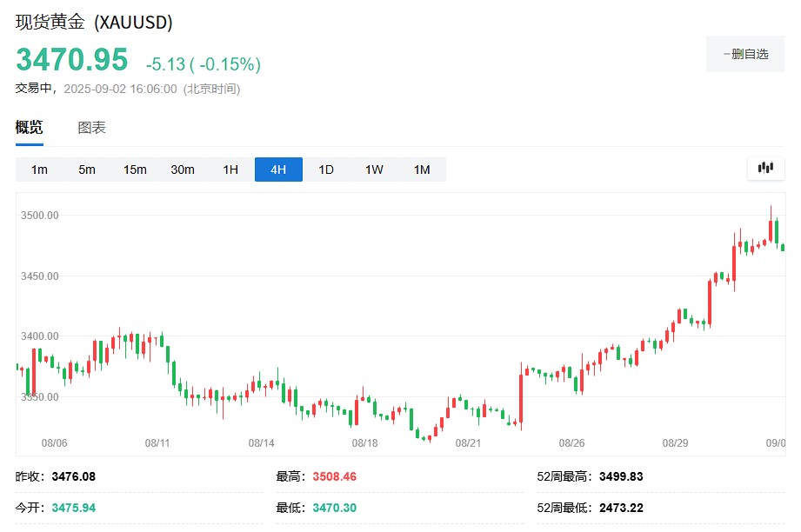The image size is (801, 532).
Task: Choose the 15m interval
Action: point(135,170)
